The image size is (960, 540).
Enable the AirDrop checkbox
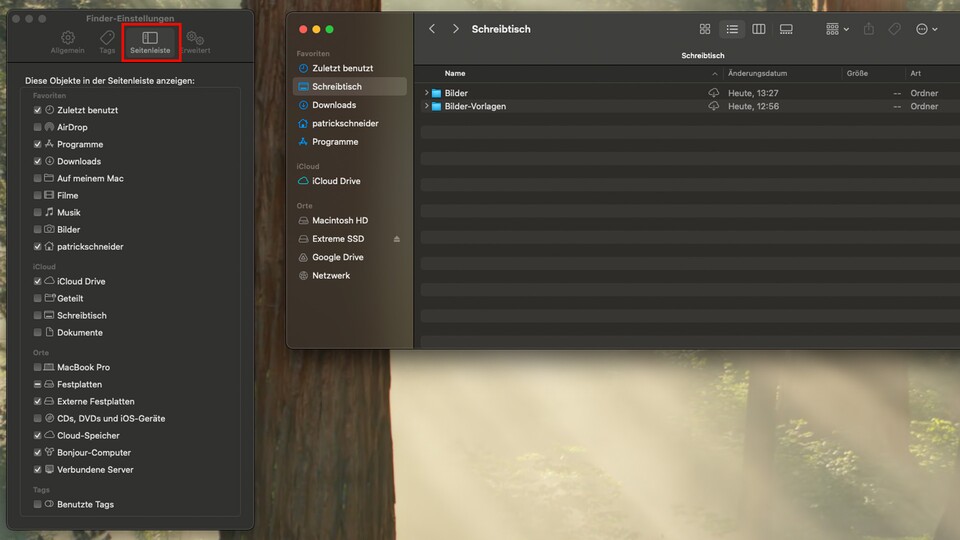[38, 127]
